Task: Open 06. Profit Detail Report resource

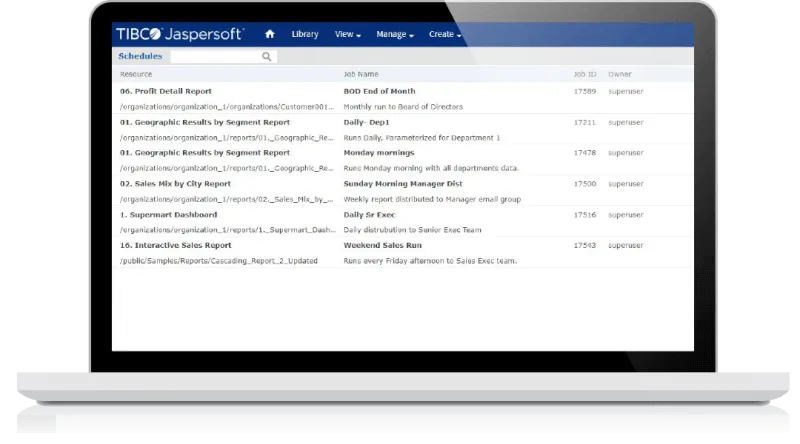Action: tap(166, 91)
